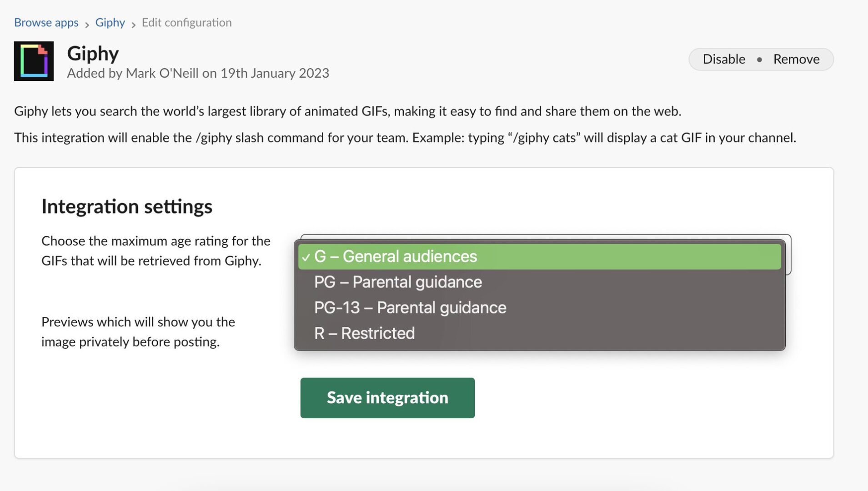Click the dot between Disable and Remove

(759, 59)
